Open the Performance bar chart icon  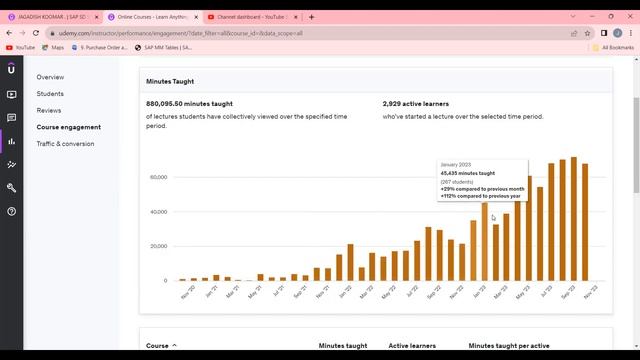pos(11,141)
